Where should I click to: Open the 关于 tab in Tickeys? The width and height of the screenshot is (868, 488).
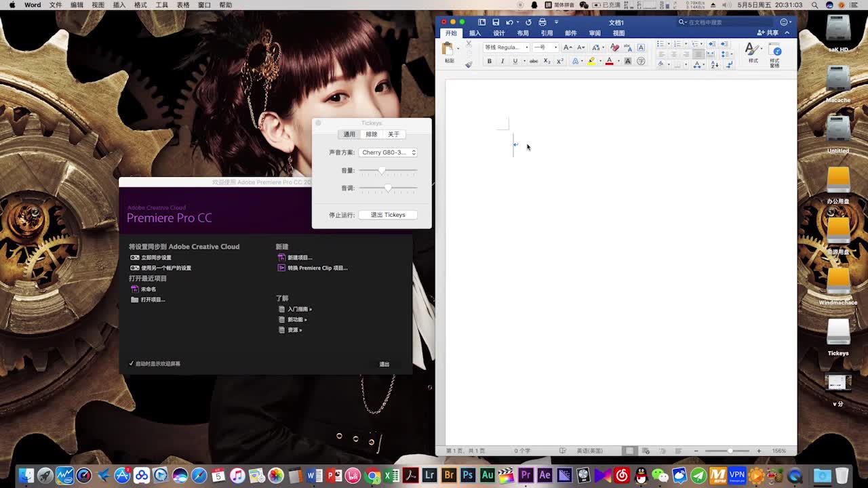point(394,134)
